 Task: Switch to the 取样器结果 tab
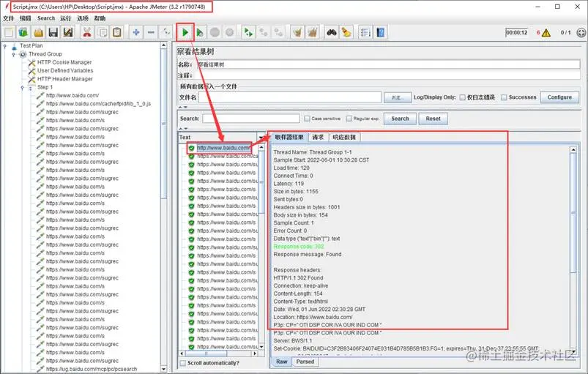289,137
